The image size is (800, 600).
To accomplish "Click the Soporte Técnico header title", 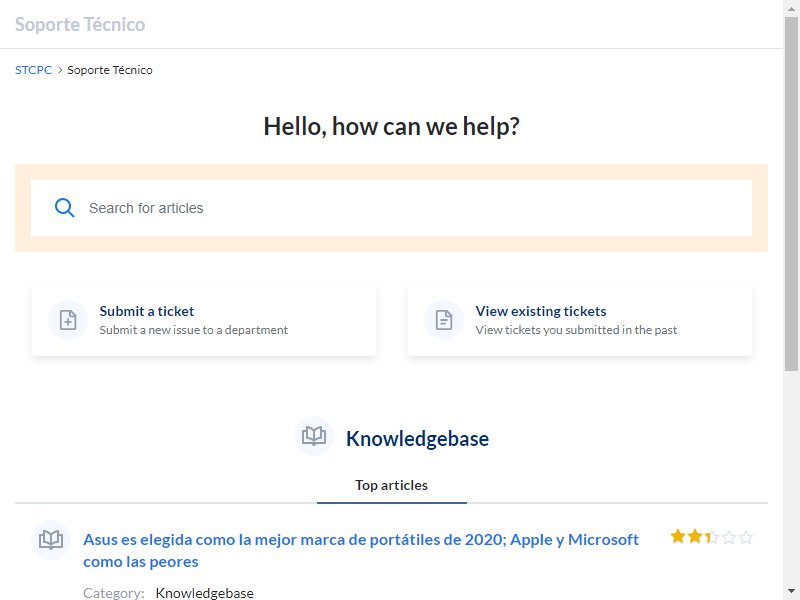I will click(x=80, y=24).
